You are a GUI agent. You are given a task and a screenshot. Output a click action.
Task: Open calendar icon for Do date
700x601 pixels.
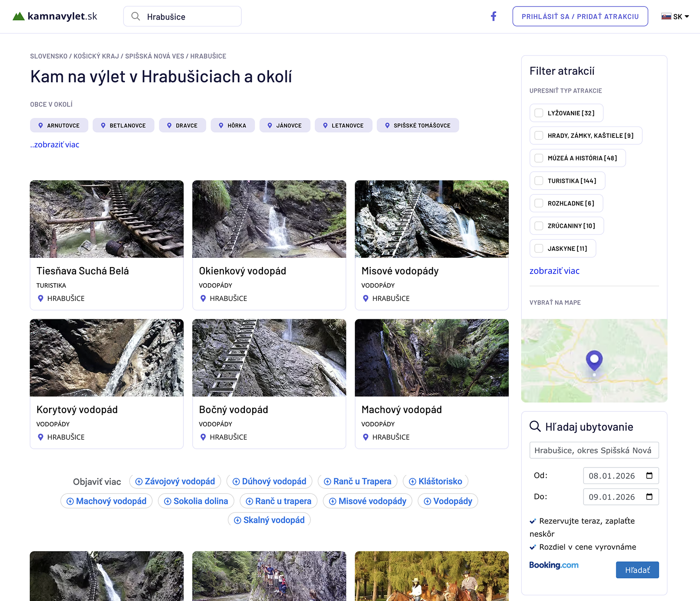click(x=649, y=497)
